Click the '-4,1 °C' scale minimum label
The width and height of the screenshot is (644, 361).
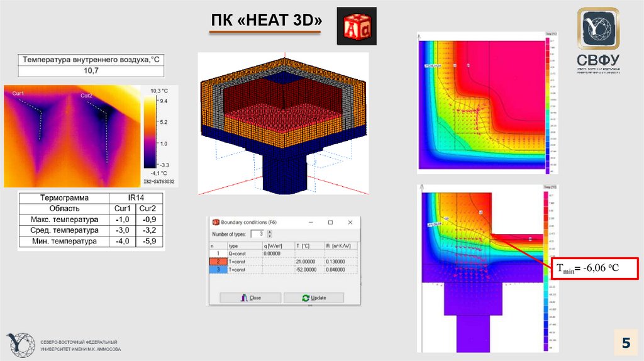tap(159, 174)
